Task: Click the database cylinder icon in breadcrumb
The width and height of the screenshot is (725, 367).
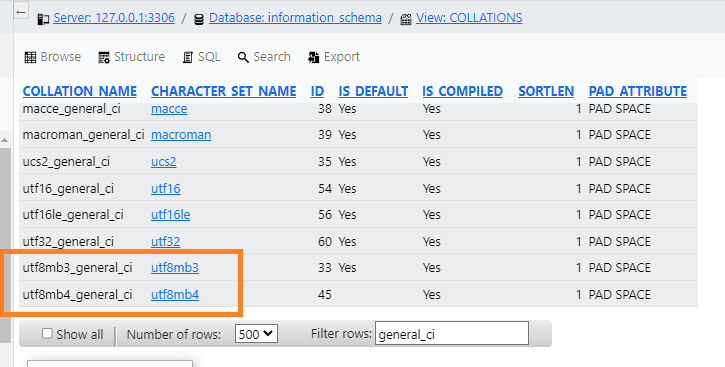Action: pos(199,19)
